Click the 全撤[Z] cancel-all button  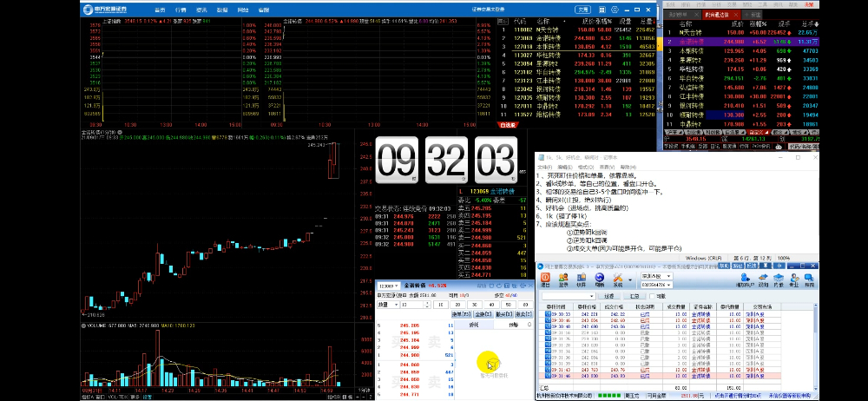[483, 314]
